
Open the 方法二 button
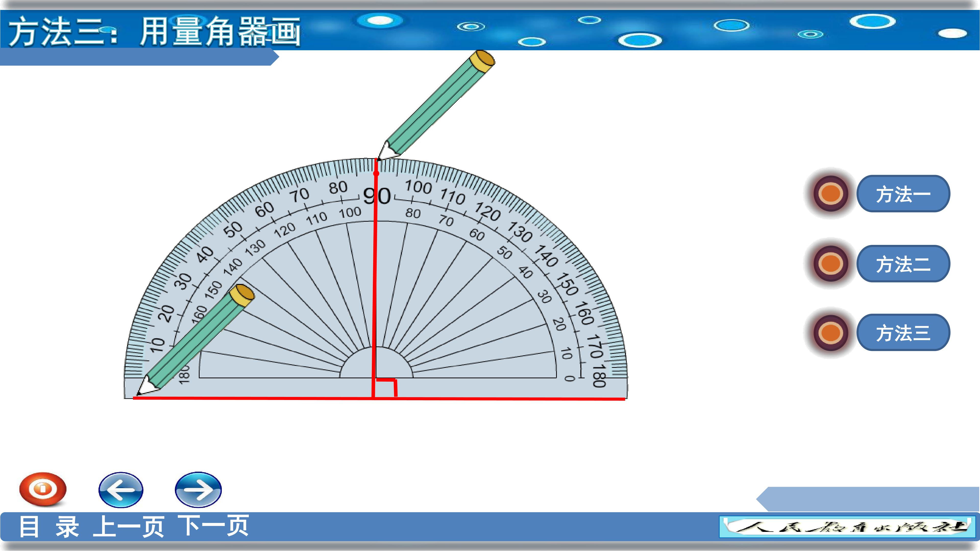point(903,264)
